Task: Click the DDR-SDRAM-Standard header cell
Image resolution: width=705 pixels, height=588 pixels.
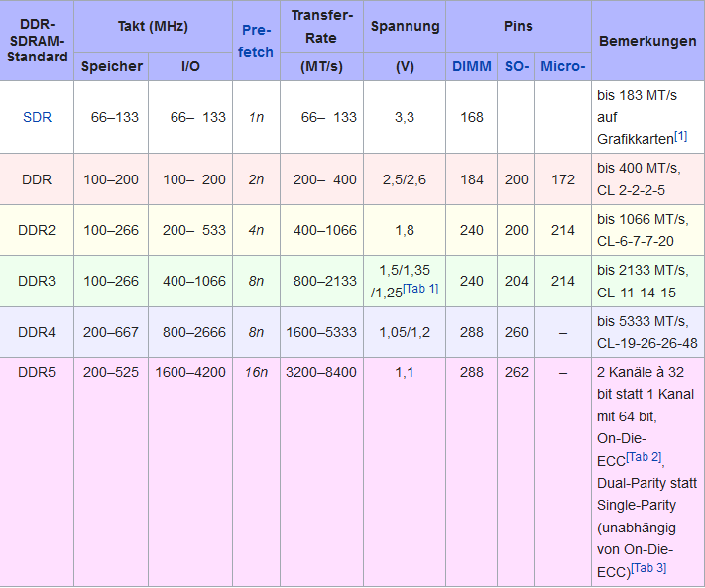Action: tap(37, 41)
